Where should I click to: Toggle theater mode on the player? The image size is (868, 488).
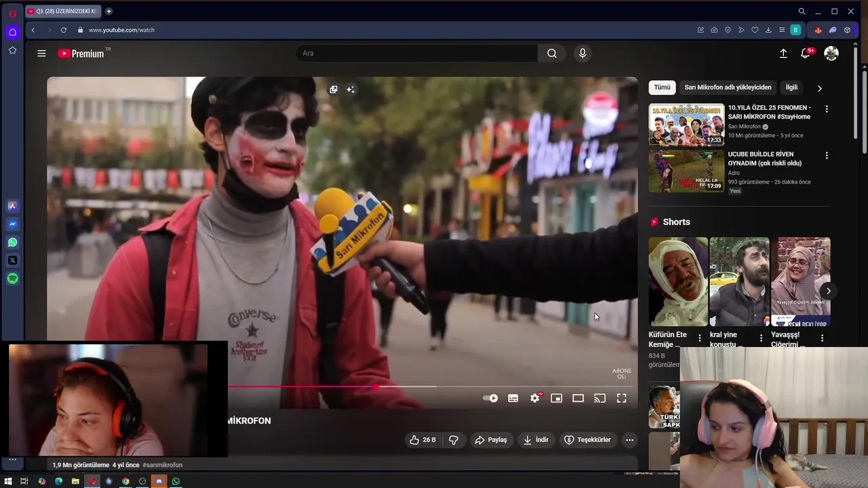pos(578,399)
